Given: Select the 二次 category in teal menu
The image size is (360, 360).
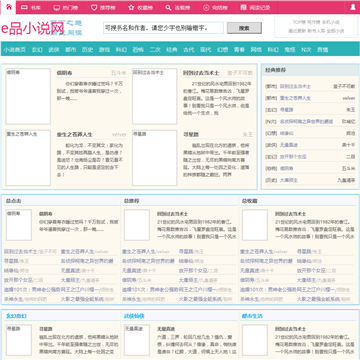Looking at the screenshot, I should pos(155,50).
